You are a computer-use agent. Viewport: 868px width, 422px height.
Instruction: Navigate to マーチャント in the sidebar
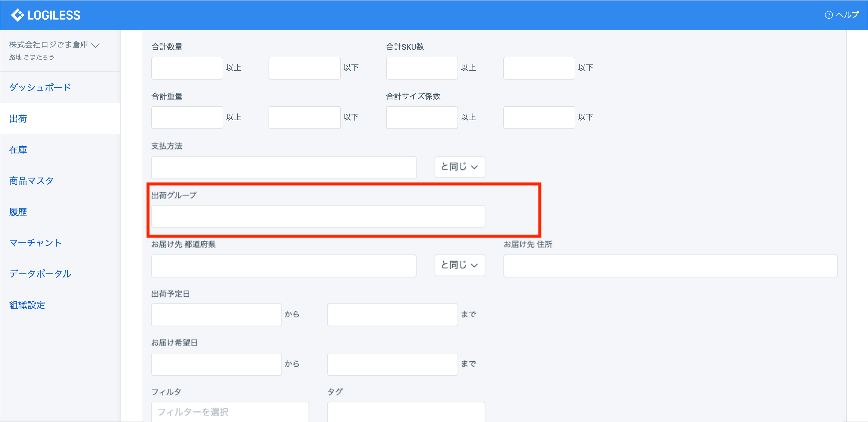coord(35,243)
